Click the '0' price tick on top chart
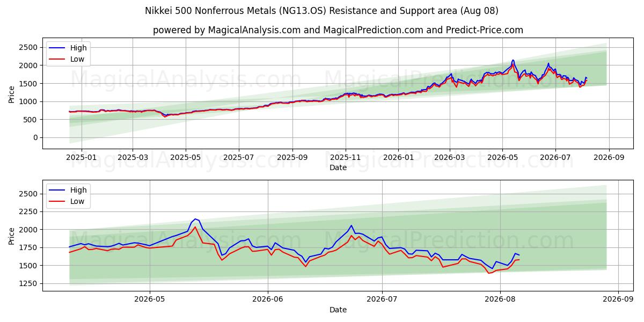Image resolution: width=644 pixels, height=322 pixels. click(35, 137)
